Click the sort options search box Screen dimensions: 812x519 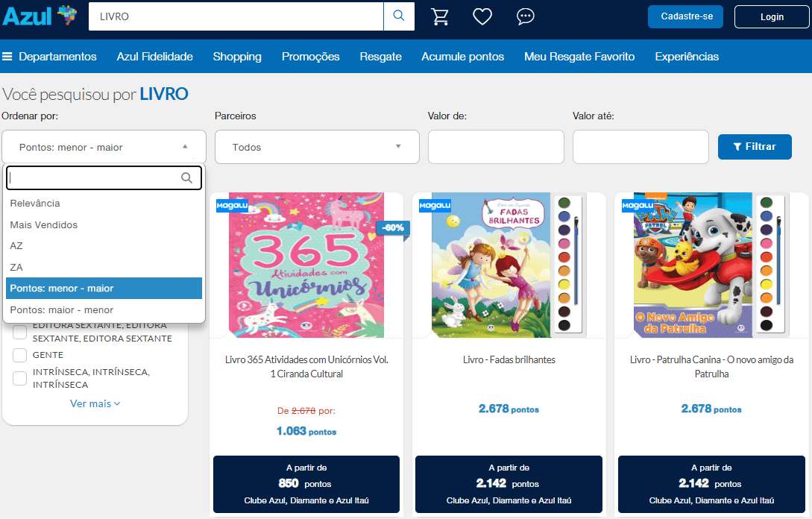coord(104,178)
